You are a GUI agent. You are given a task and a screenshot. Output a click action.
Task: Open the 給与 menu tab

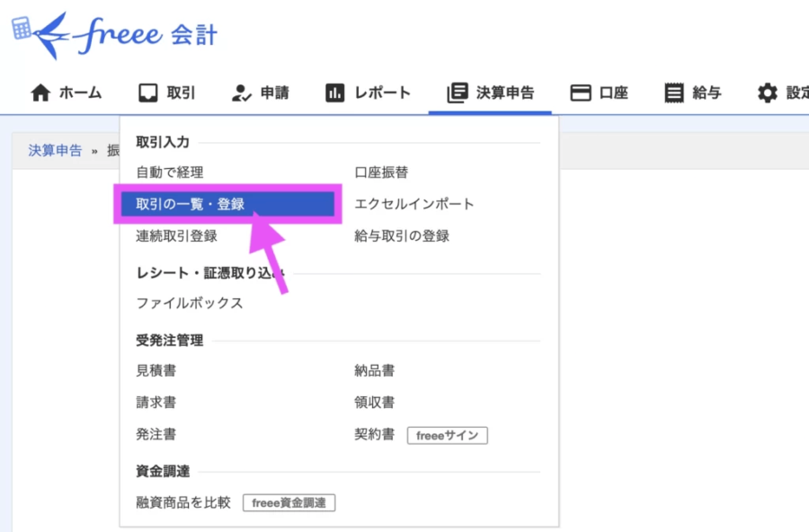(x=692, y=93)
